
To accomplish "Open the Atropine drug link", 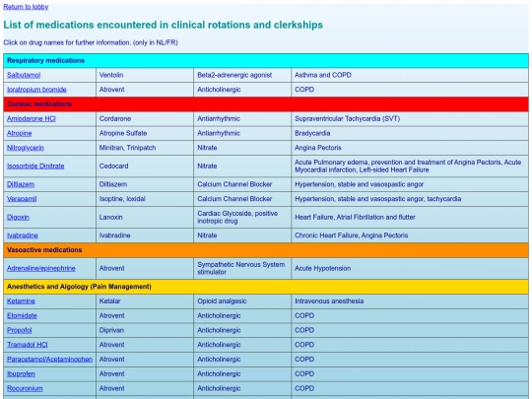I will (20, 133).
